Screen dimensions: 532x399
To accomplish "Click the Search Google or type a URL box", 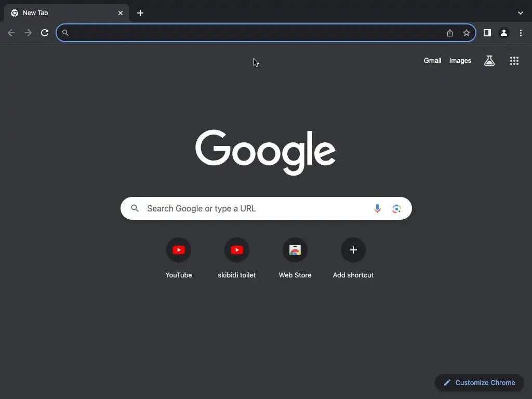I will (x=266, y=208).
